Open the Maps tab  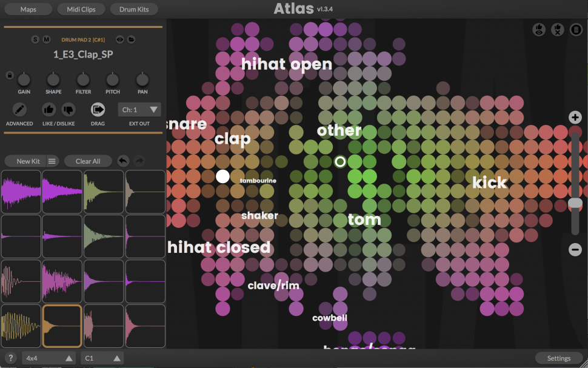28,9
